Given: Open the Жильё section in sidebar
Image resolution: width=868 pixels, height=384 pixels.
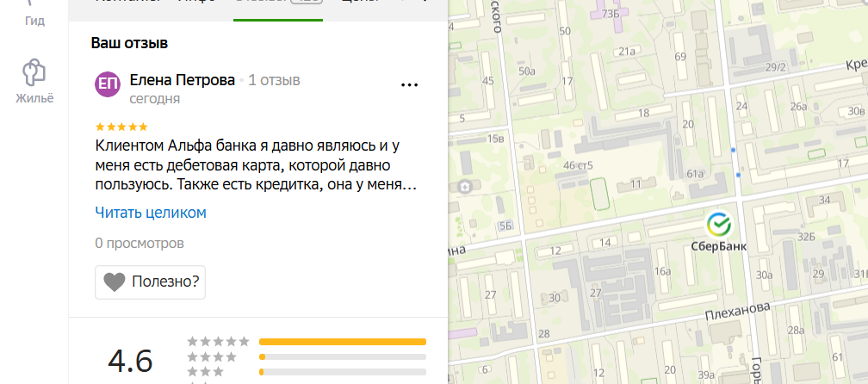Looking at the screenshot, I should (x=34, y=81).
